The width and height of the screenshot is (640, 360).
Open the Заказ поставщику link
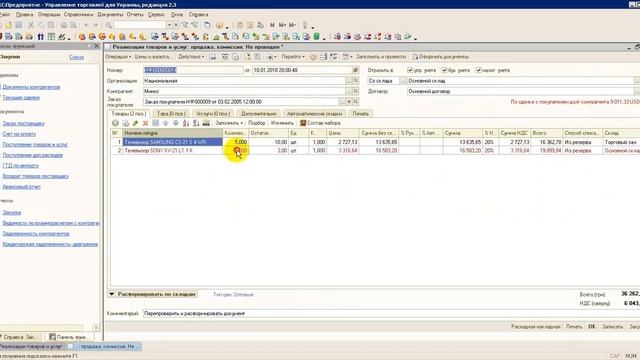(24, 123)
